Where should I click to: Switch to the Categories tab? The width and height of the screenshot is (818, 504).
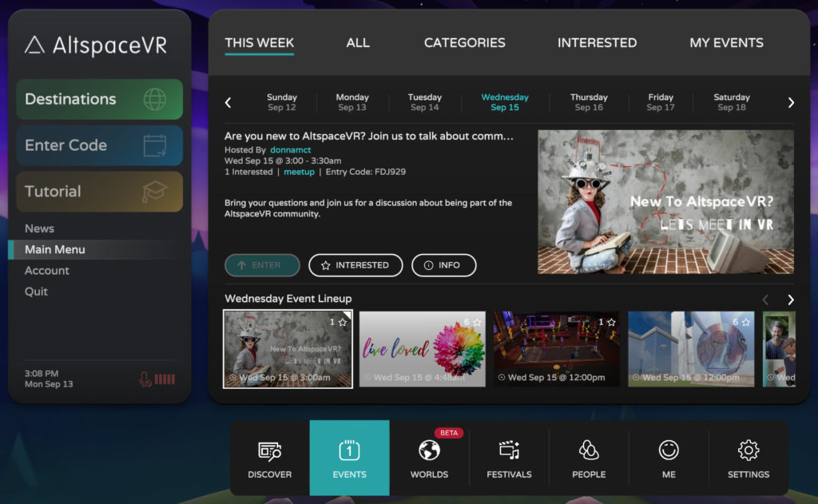click(x=464, y=43)
